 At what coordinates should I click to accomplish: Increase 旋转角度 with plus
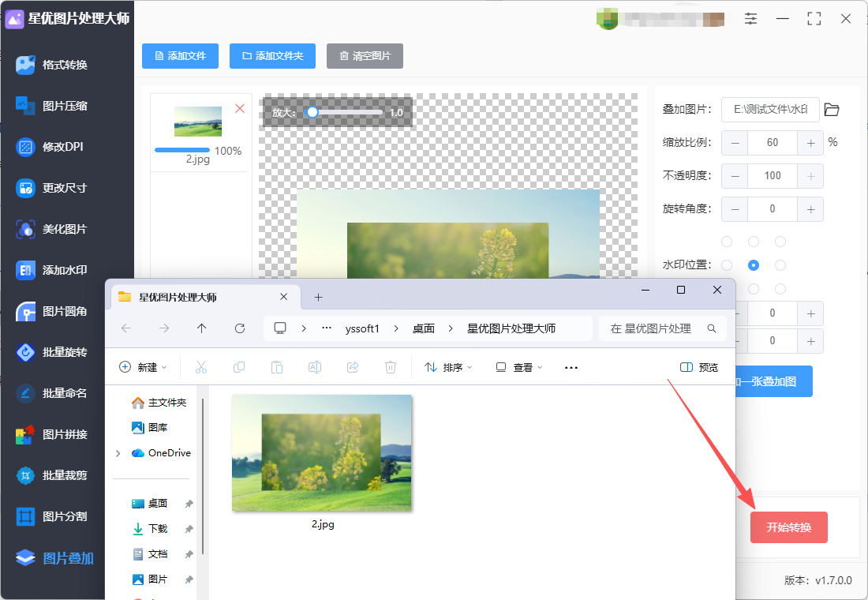tap(810, 209)
